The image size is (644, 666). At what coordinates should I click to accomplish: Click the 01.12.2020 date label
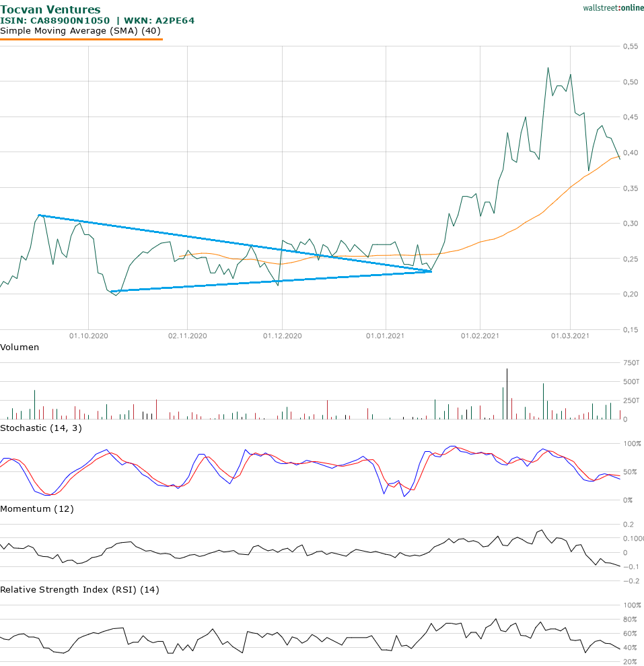click(283, 336)
